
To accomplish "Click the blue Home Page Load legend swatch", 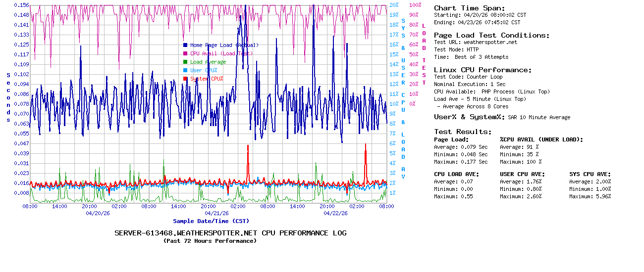I will [x=185, y=45].
